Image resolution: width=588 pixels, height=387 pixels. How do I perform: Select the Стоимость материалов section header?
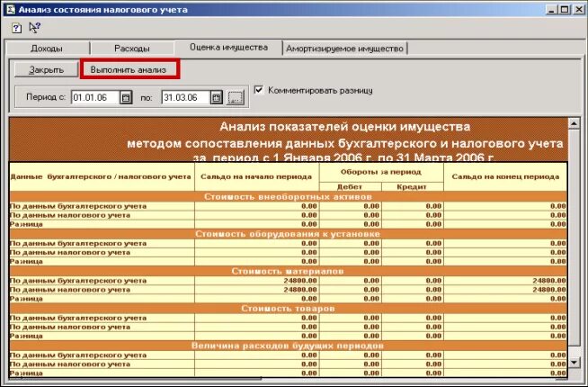[x=288, y=271]
